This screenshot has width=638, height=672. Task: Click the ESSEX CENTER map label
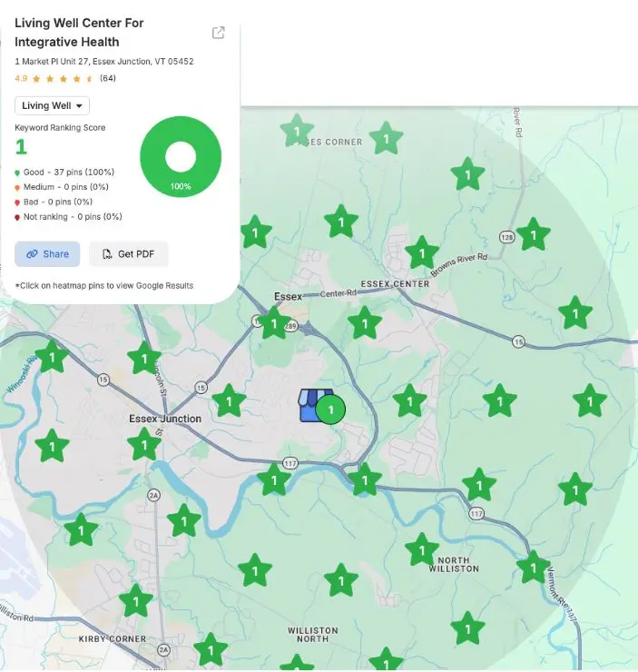(x=395, y=283)
